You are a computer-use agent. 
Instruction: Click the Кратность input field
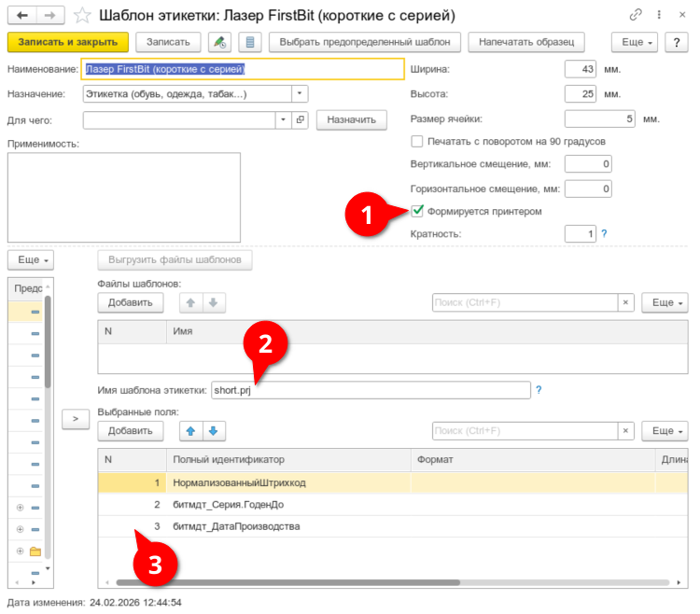[580, 233]
